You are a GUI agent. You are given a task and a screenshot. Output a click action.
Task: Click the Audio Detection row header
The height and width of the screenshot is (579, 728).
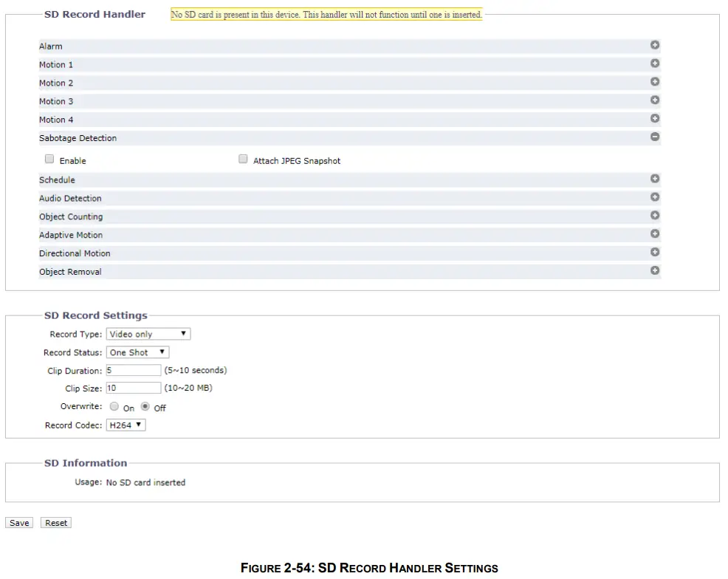(x=350, y=198)
